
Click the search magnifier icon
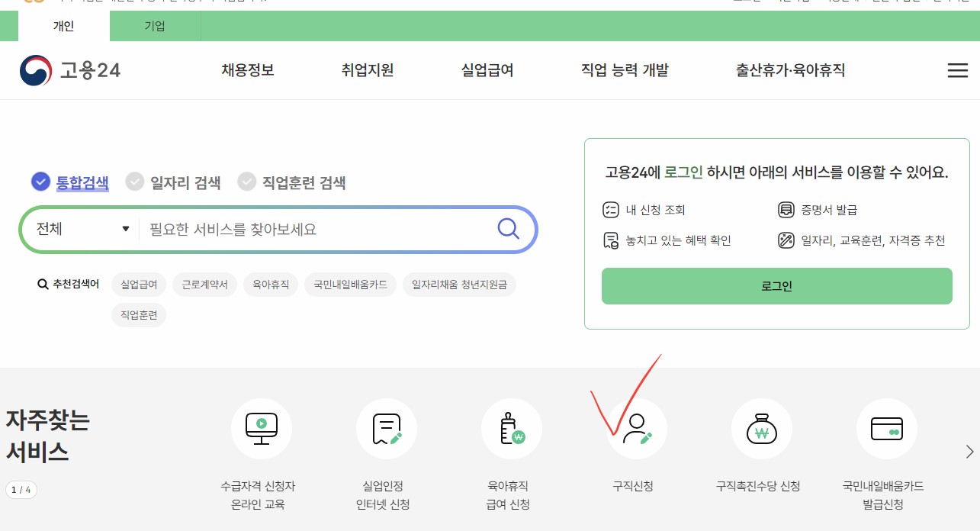tap(507, 228)
